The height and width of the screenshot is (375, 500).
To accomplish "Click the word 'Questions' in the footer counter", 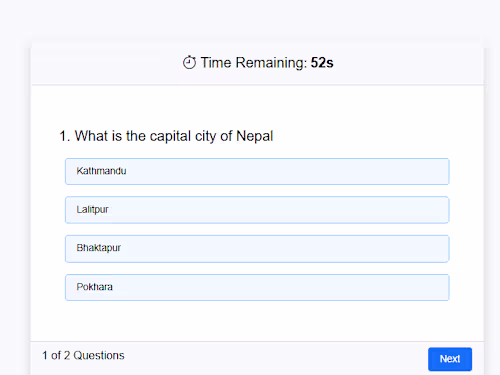I will pos(99,355).
